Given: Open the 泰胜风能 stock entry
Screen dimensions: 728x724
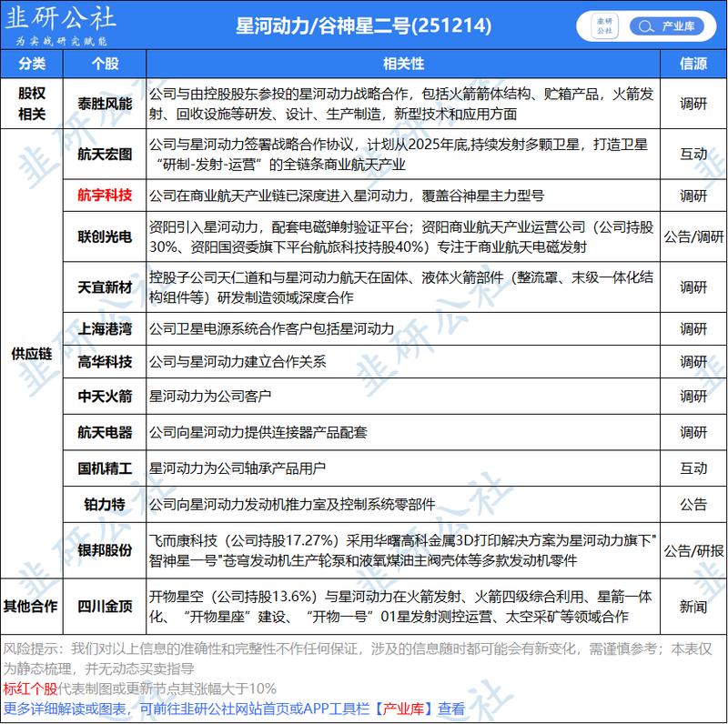Looking at the screenshot, I should point(104,104).
